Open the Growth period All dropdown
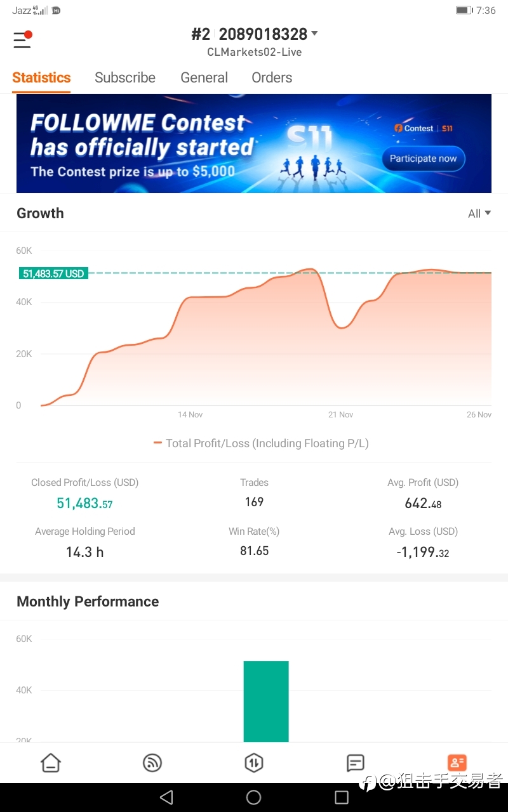The width and height of the screenshot is (508, 812). [x=479, y=214]
